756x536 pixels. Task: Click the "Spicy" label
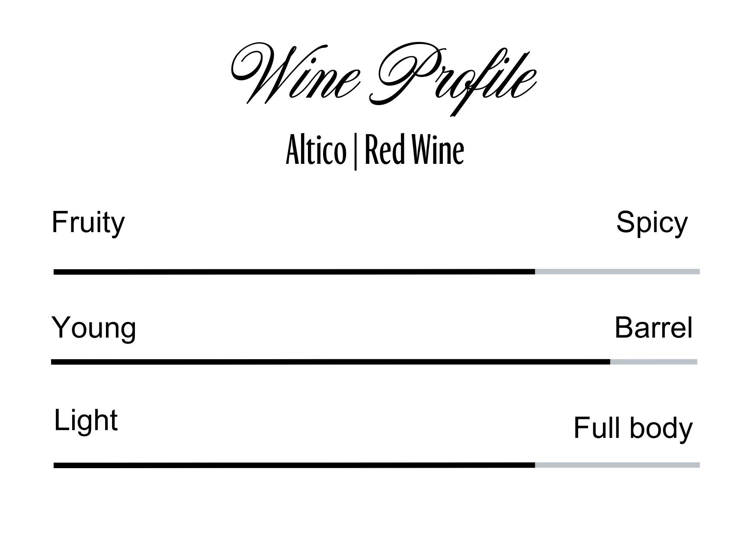(x=651, y=223)
